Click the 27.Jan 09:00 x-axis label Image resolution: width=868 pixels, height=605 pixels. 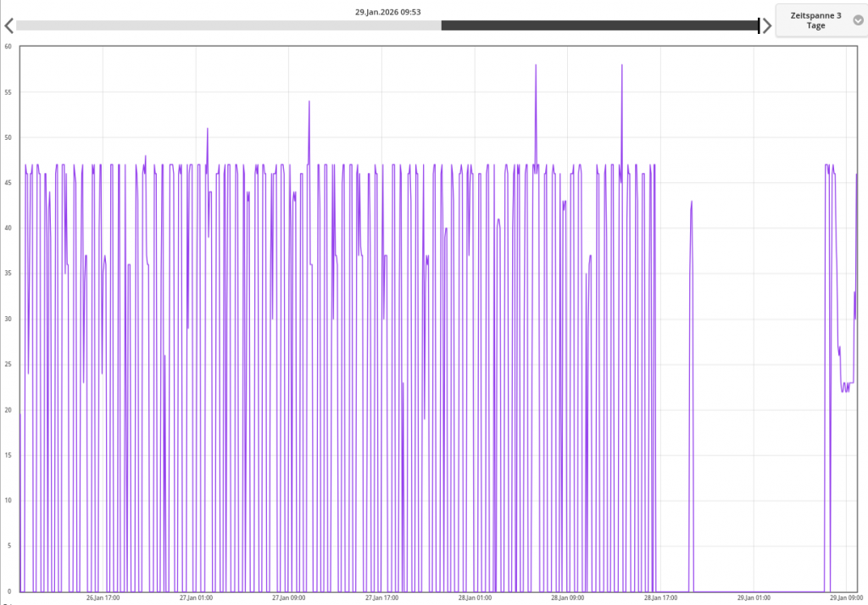coord(288,597)
